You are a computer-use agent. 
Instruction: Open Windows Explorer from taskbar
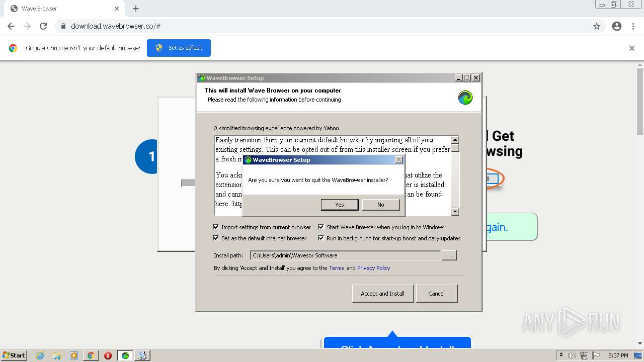point(57,355)
